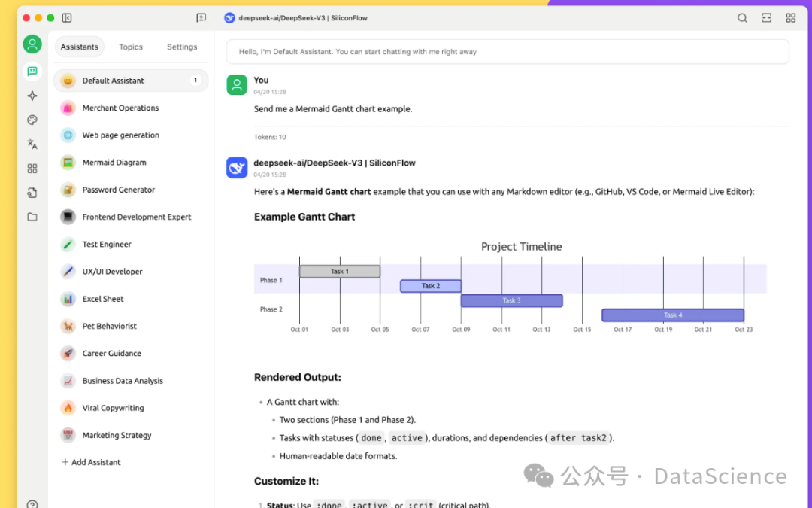
Task: Select the Test Engineer assistant
Action: tap(131, 244)
